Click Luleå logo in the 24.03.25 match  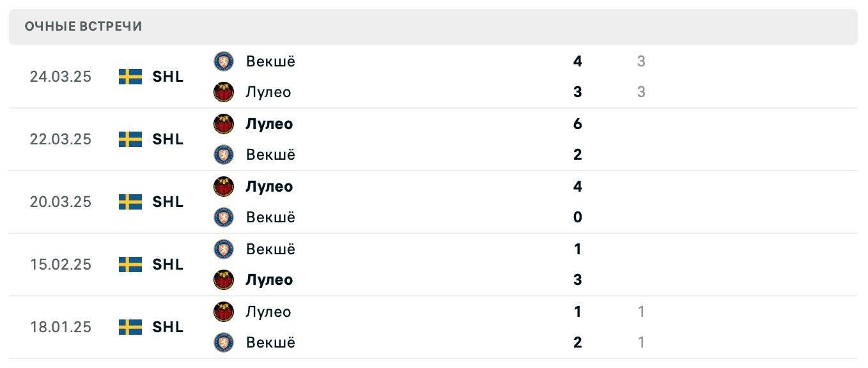coord(224,92)
